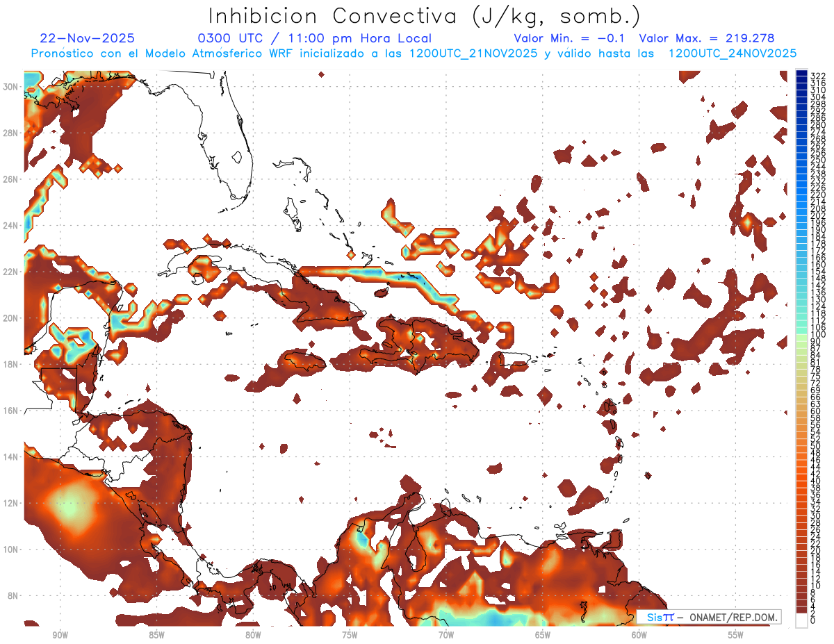Screen dimensions: 834x644
Task: Click the '90W' longitude label
Action: [x=60, y=635]
